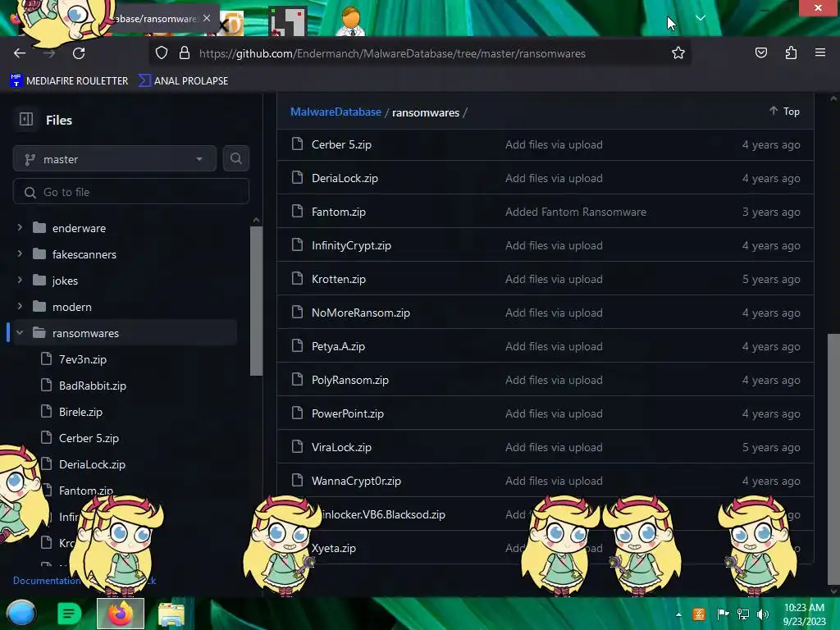Open PowerPoint.zip file entry
Screen dimensions: 840x630
pyautogui.click(x=348, y=414)
